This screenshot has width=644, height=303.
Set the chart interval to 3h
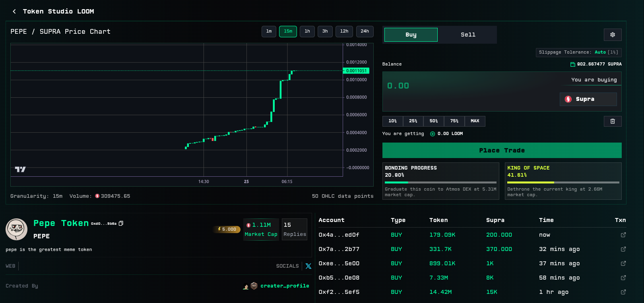pos(325,31)
